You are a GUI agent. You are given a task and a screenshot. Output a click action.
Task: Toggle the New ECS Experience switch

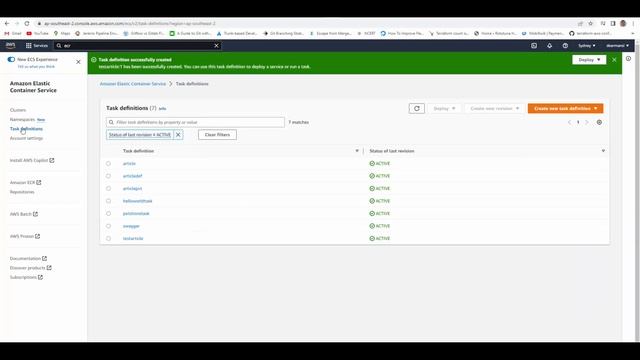click(x=11, y=60)
